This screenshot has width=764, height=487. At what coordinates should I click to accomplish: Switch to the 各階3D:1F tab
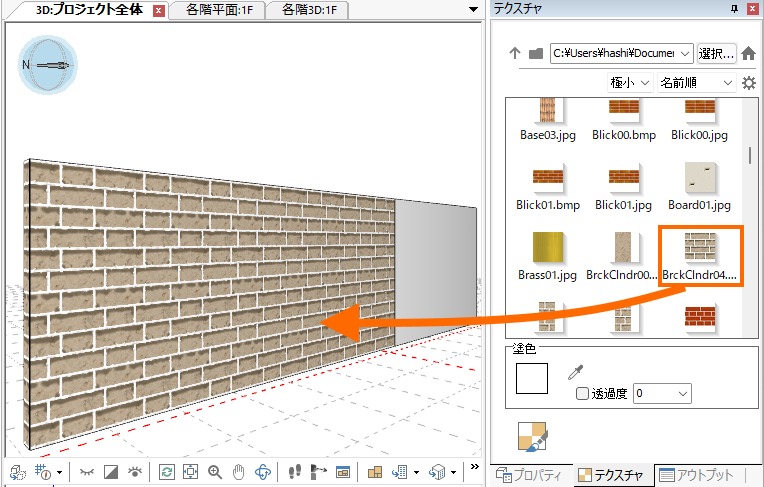pyautogui.click(x=309, y=10)
